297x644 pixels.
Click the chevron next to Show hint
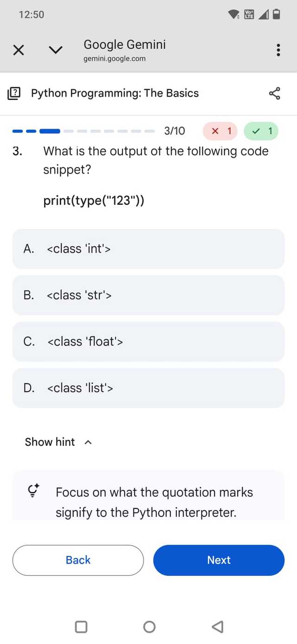[x=88, y=442]
